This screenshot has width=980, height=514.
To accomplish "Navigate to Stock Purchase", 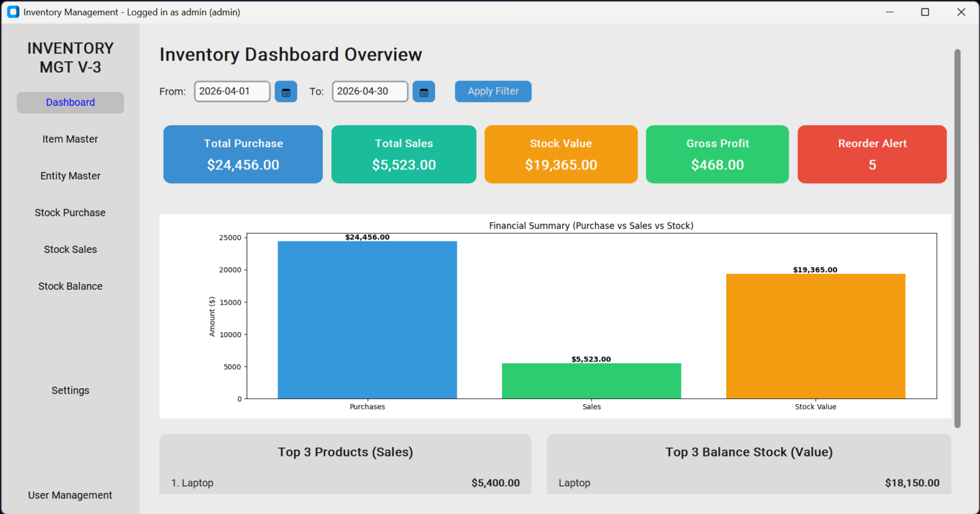I will click(x=70, y=213).
